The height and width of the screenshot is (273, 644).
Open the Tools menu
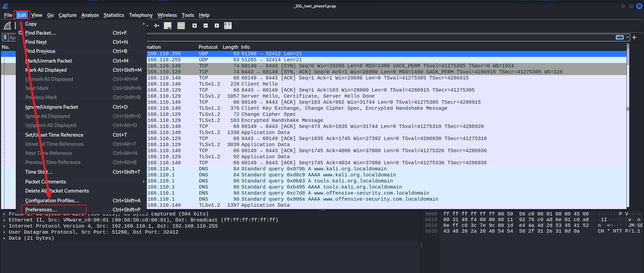188,15
